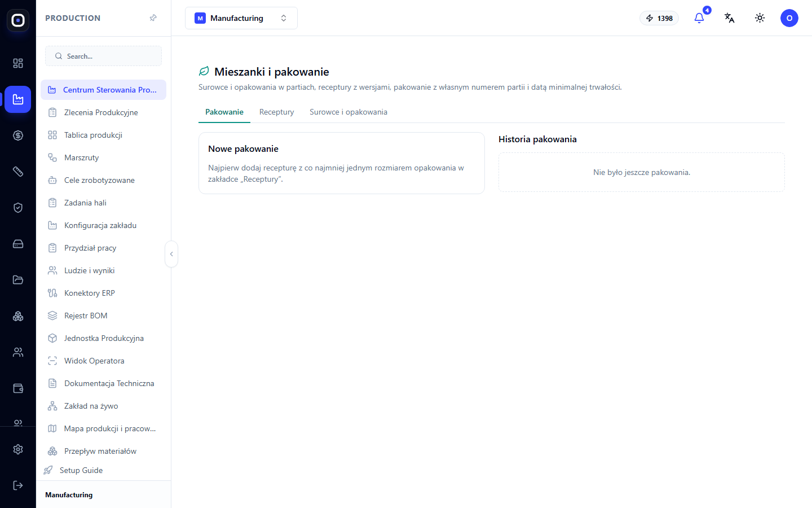Image resolution: width=812 pixels, height=508 pixels.
Task: Switch to the Pakowanie tab
Action: point(224,112)
